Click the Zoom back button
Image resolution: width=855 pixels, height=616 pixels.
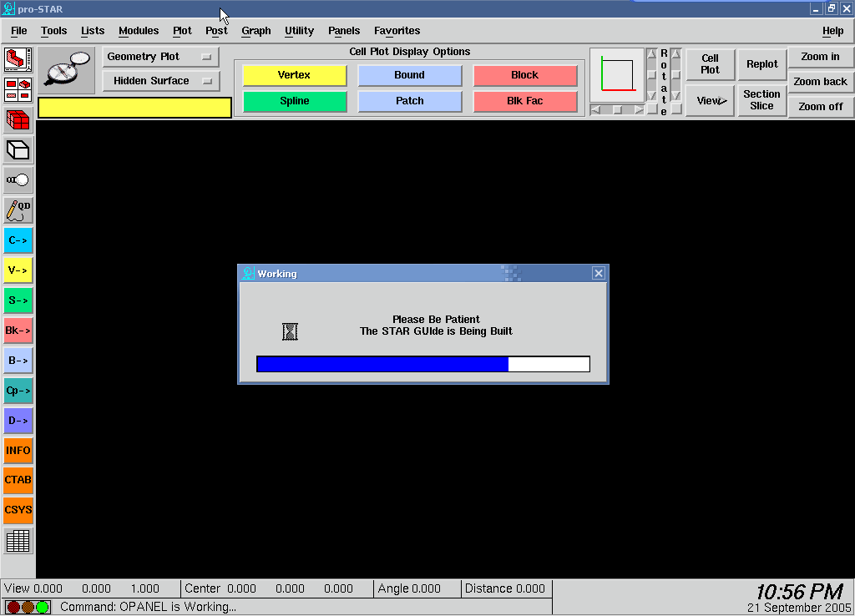click(820, 82)
